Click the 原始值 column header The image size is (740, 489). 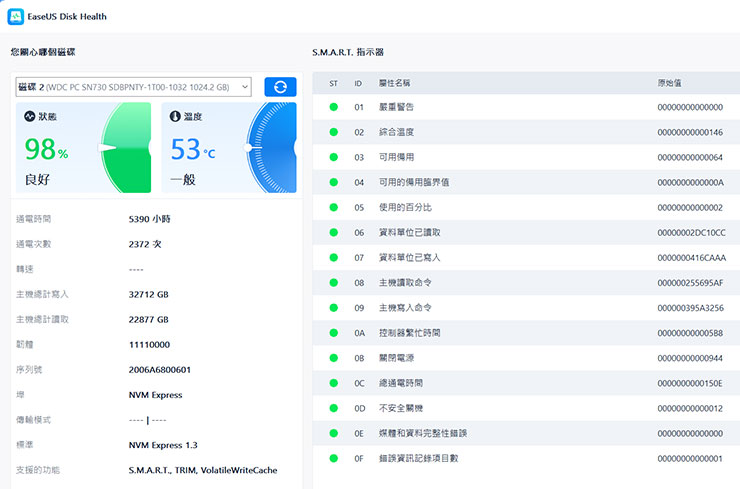point(669,83)
